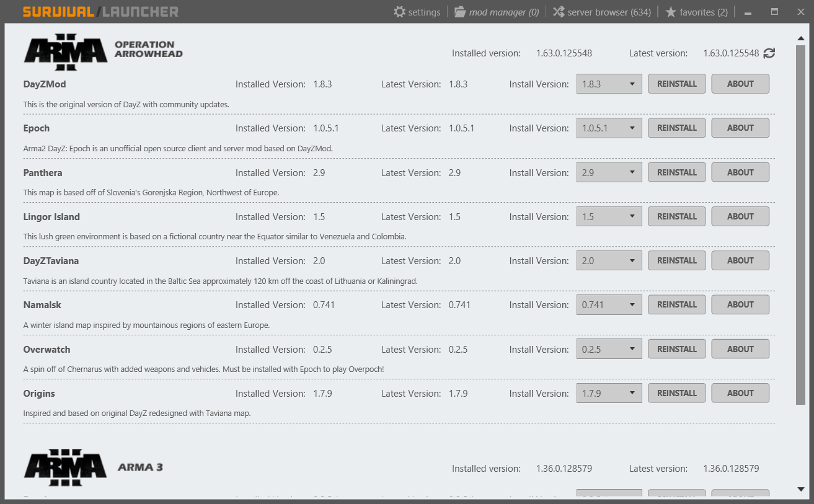
Task: Reinstall the Overwatch mod
Action: pyautogui.click(x=677, y=349)
